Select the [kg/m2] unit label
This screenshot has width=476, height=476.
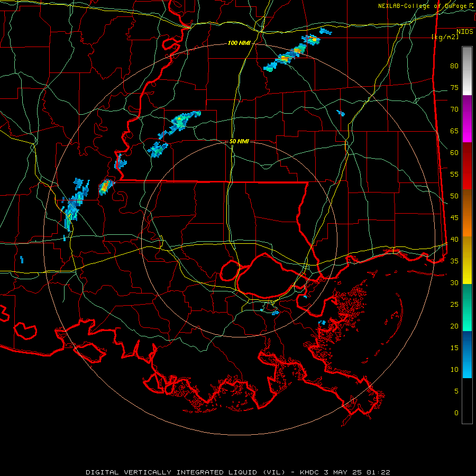coord(445,37)
